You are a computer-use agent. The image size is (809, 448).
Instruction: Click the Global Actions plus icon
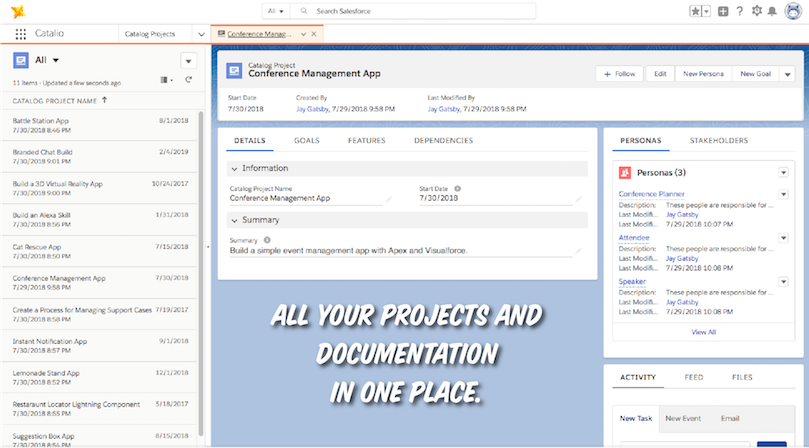click(723, 11)
